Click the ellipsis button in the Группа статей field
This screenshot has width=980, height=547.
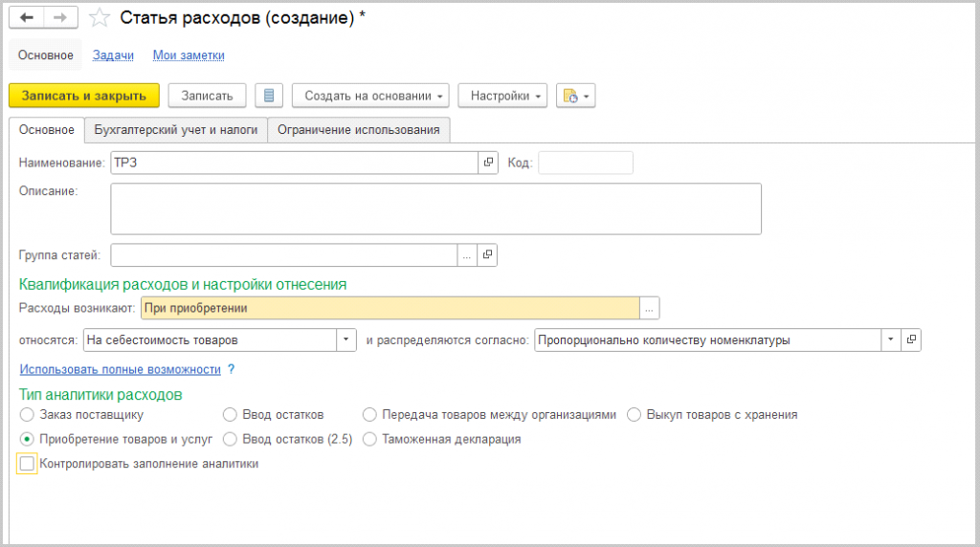point(466,255)
